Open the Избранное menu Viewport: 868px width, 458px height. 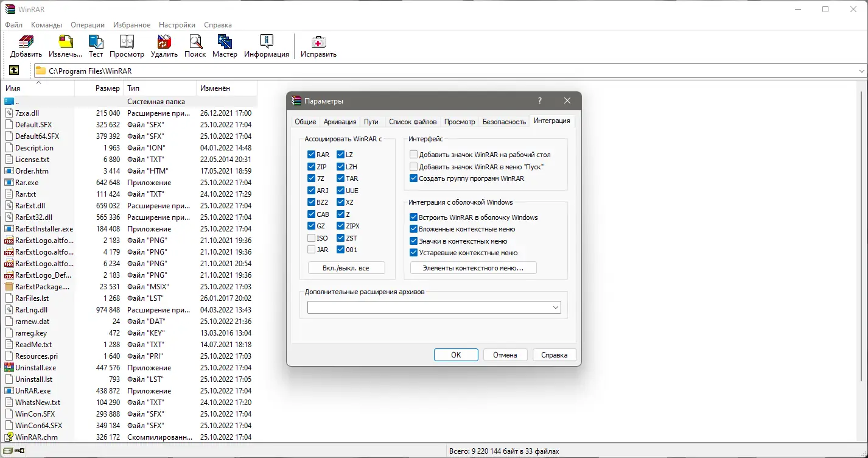131,25
